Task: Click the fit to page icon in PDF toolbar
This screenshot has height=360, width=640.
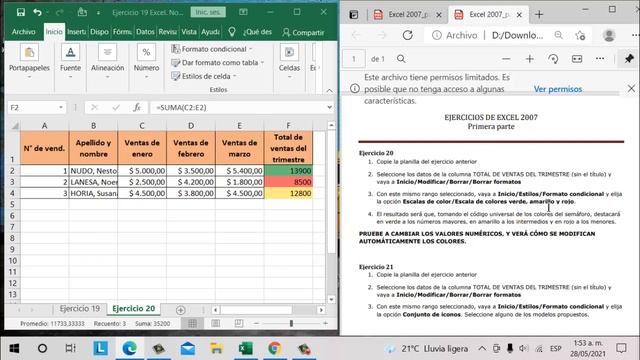Action: (577, 59)
